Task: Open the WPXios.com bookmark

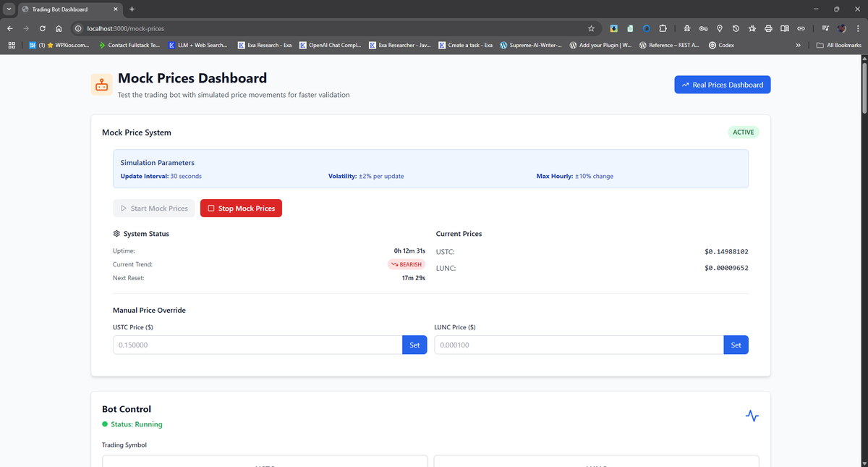Action: 59,45
